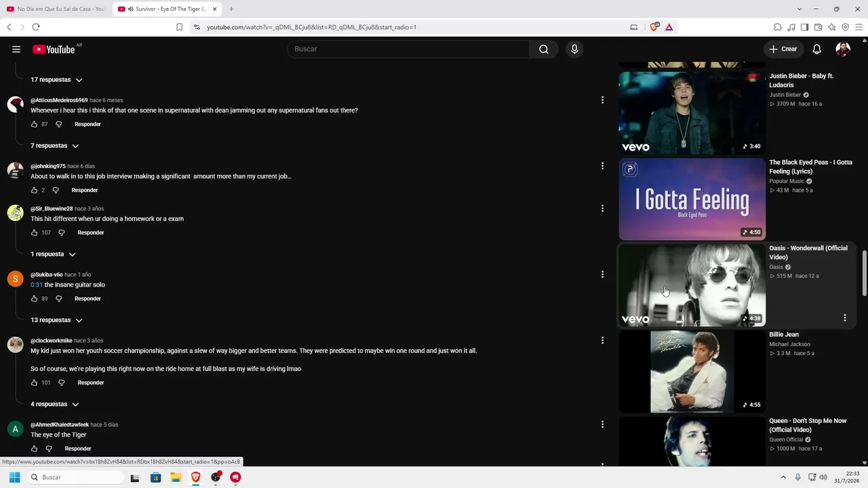This screenshot has height=488, width=868.
Task: Focus the YouTube Buscar search field
Action: click(408, 49)
